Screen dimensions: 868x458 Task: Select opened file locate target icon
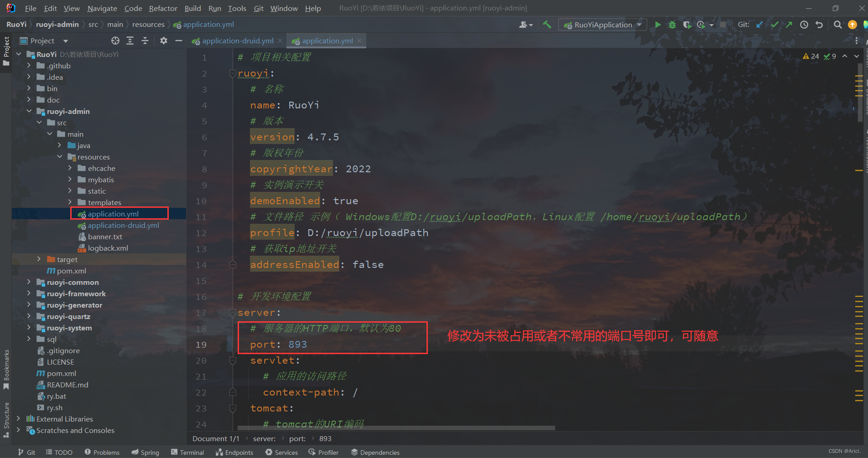(115, 41)
